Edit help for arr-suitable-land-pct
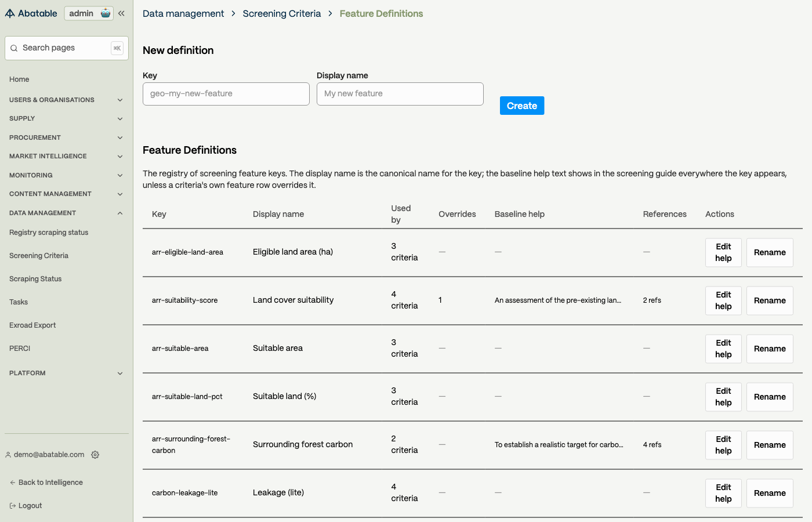Viewport: 812px width, 522px height. point(723,397)
